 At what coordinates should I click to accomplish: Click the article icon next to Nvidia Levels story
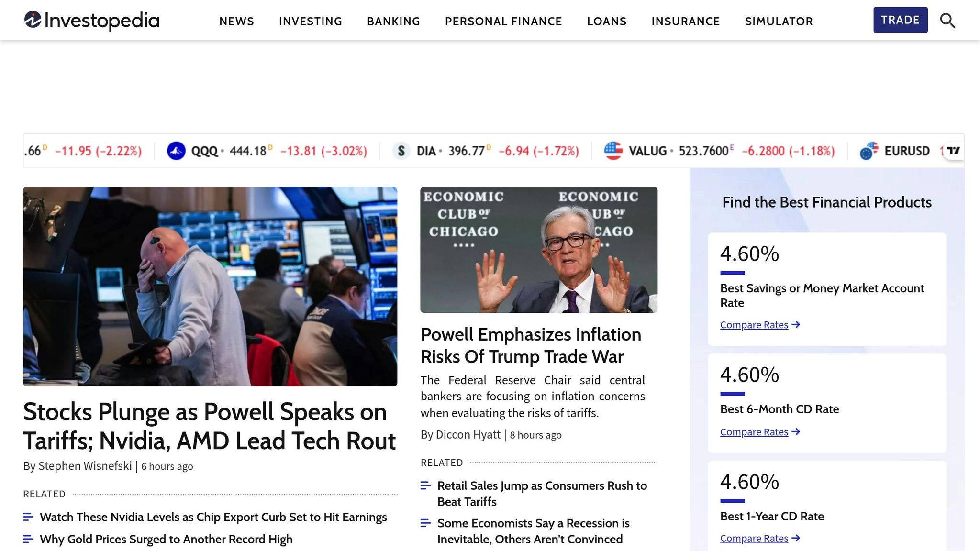point(28,517)
